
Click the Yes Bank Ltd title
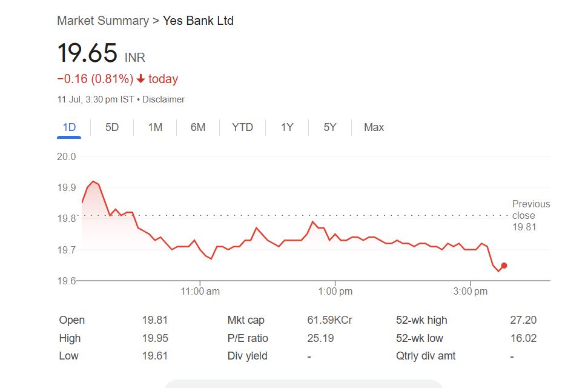198,21
